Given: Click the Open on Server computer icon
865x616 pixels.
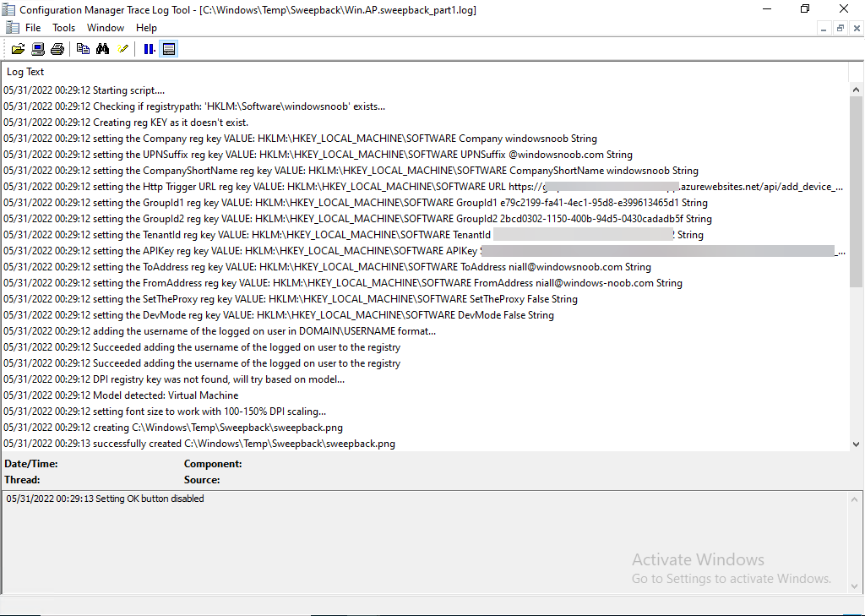Looking at the screenshot, I should tap(38, 49).
